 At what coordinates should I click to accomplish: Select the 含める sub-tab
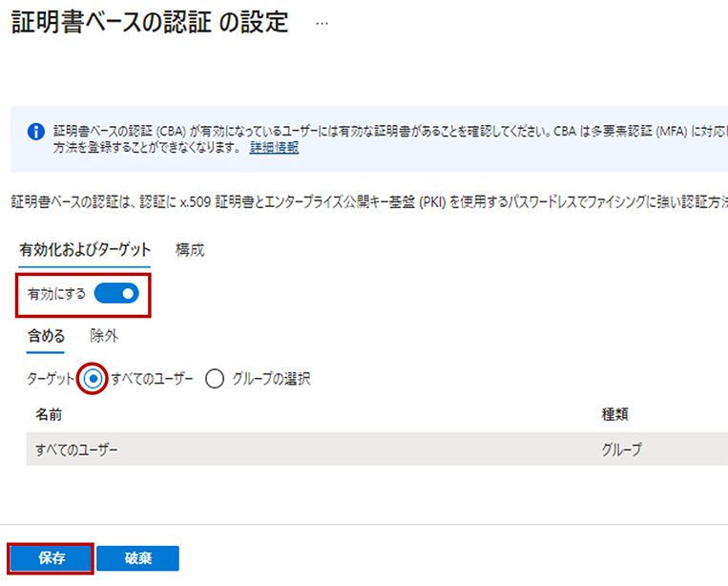click(46, 336)
